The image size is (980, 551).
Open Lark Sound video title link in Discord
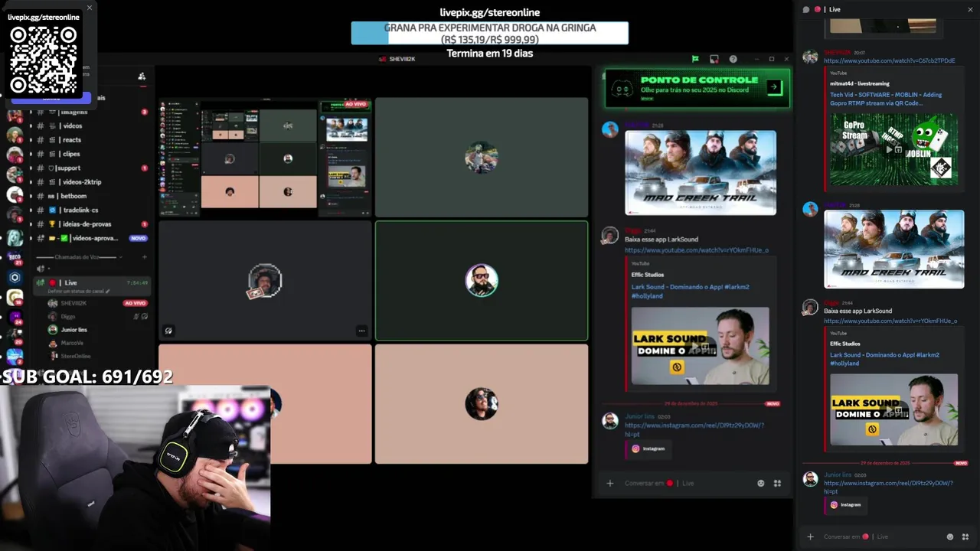tap(690, 291)
